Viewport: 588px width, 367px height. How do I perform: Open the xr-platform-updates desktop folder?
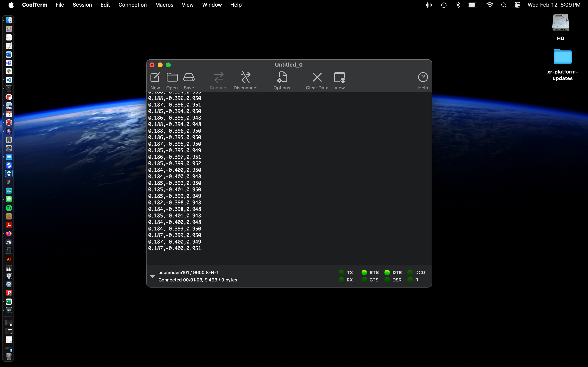click(x=562, y=57)
